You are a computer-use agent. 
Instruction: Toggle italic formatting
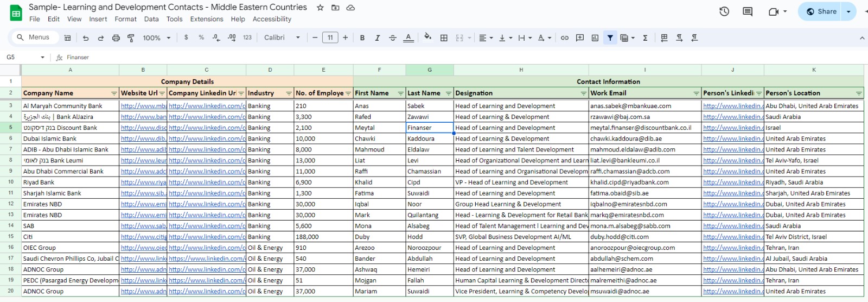377,37
